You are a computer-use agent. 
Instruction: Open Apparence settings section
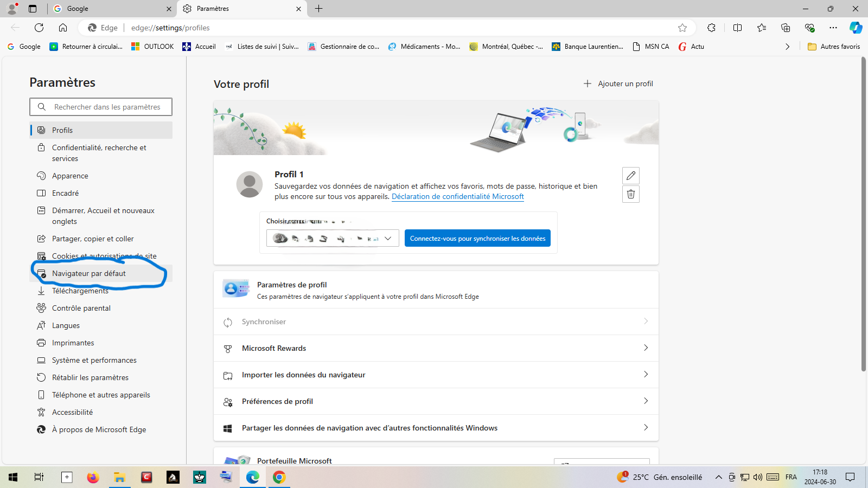(101, 176)
